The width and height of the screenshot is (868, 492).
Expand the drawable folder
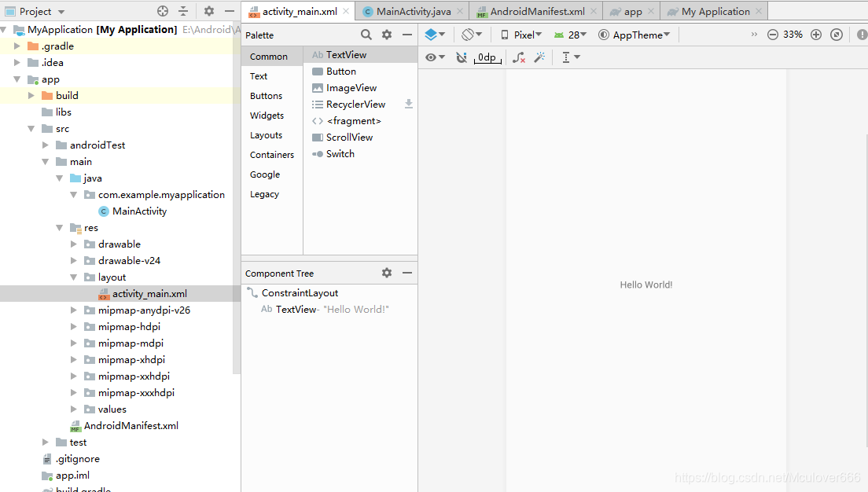(x=74, y=244)
